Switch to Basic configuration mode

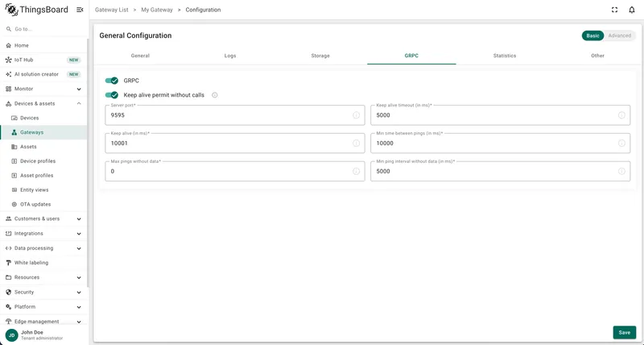point(592,35)
